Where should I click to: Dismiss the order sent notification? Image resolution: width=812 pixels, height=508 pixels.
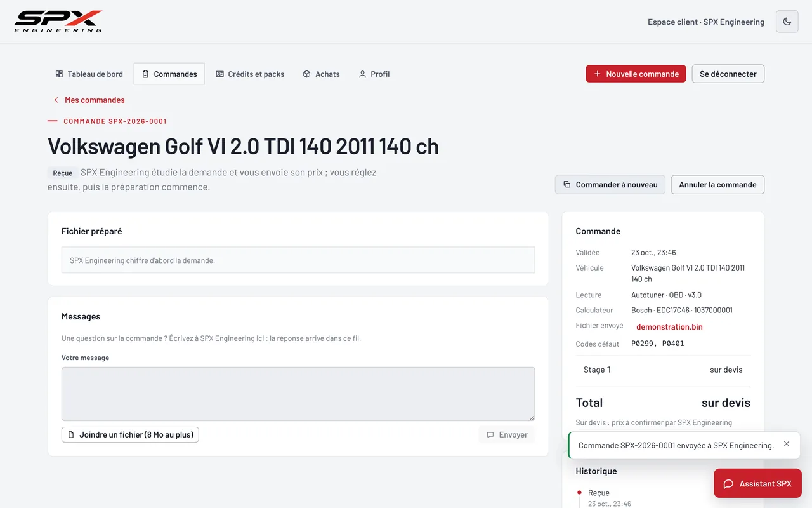787,444
